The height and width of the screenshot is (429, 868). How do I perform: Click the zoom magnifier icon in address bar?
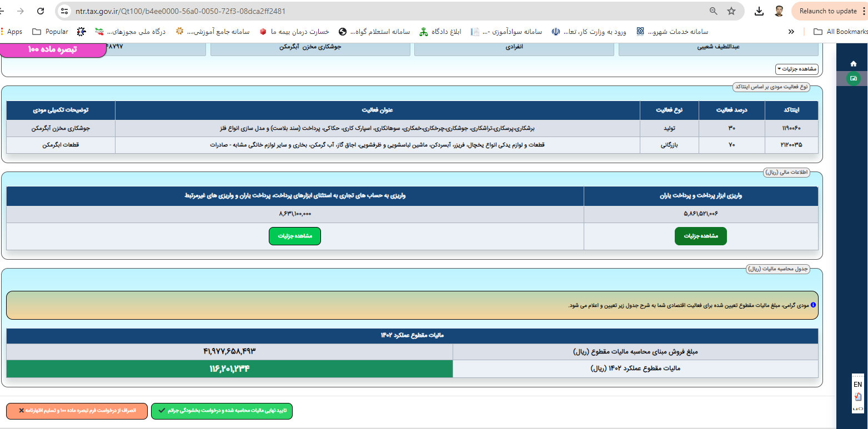coord(714,11)
